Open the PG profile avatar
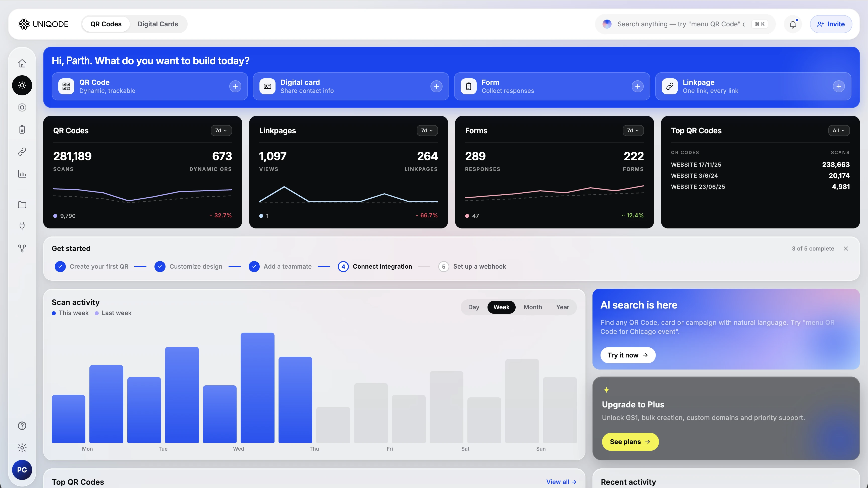This screenshot has width=868, height=488. coord(22,470)
